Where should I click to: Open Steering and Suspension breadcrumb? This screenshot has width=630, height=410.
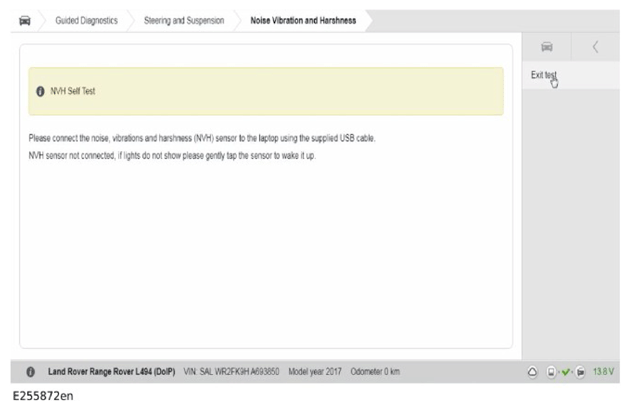[x=184, y=20]
